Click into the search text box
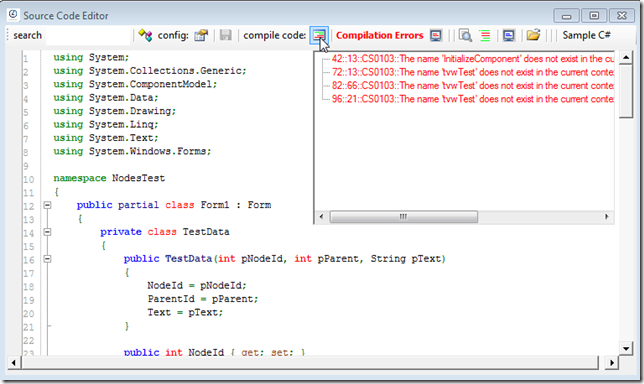This screenshot has height=384, width=644. (x=88, y=36)
